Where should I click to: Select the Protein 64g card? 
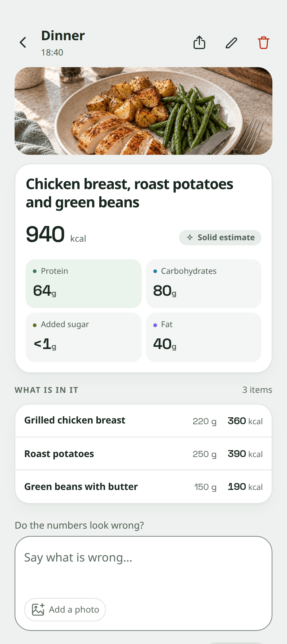(84, 284)
